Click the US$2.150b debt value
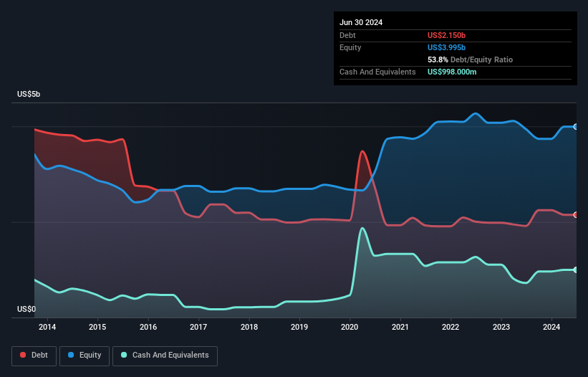This screenshot has width=588, height=377. tap(446, 35)
